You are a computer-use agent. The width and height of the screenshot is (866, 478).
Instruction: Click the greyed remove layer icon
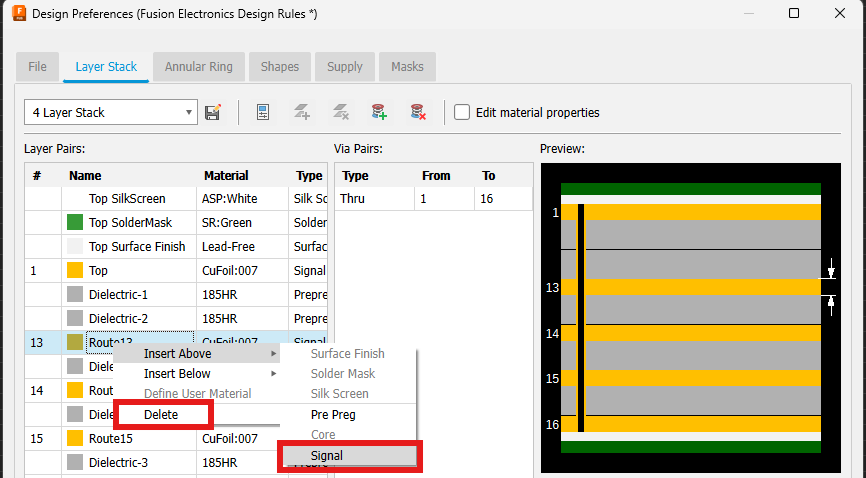[x=341, y=113]
